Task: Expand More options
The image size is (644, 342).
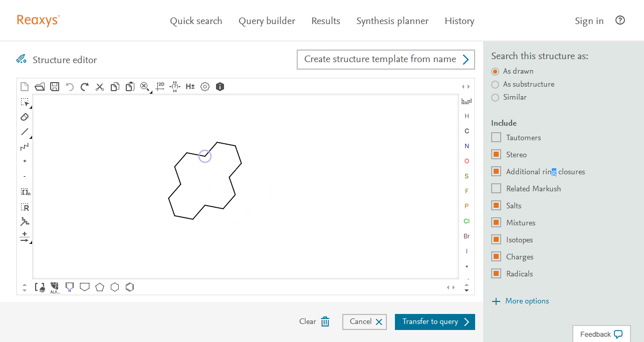Action: pos(520,301)
